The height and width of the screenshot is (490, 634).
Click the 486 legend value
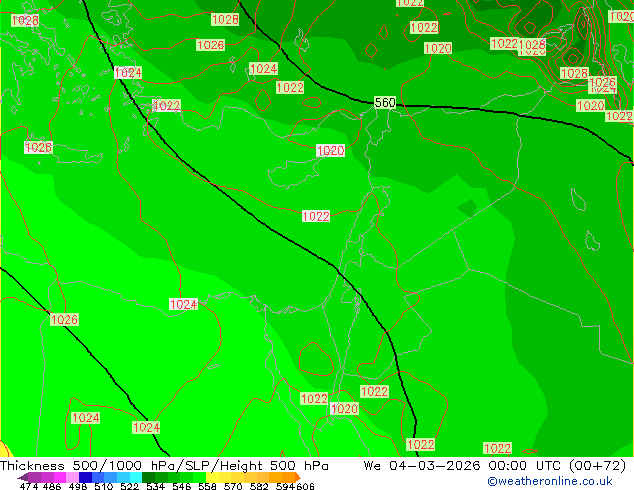coord(52,486)
